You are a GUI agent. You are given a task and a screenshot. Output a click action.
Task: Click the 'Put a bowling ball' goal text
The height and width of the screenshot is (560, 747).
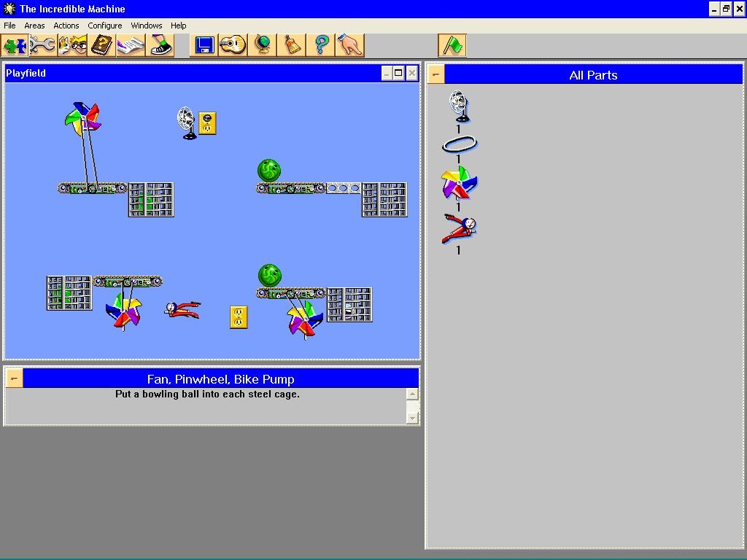point(207,394)
